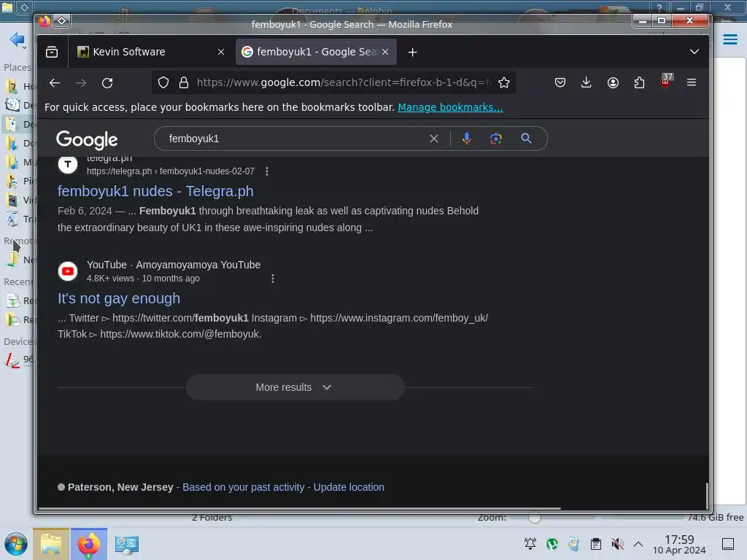Go back with the Firefox back arrow
This screenshot has width=747, height=560.
[x=55, y=83]
